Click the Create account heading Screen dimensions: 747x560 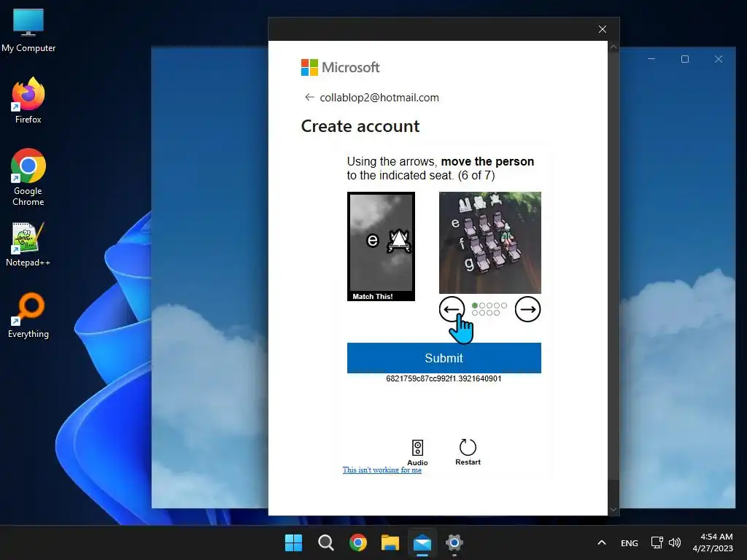click(360, 126)
